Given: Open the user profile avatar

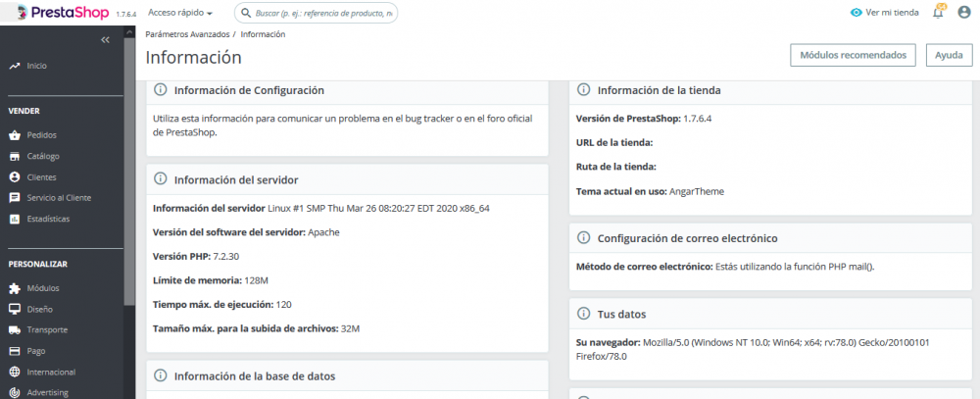Looking at the screenshot, I should (x=964, y=12).
